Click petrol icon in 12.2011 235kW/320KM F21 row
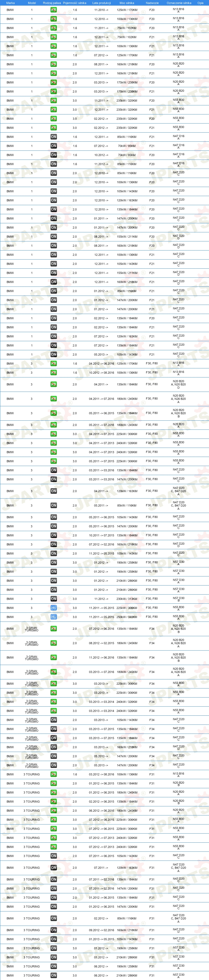Viewport: 209px width, 980px height. point(54,110)
